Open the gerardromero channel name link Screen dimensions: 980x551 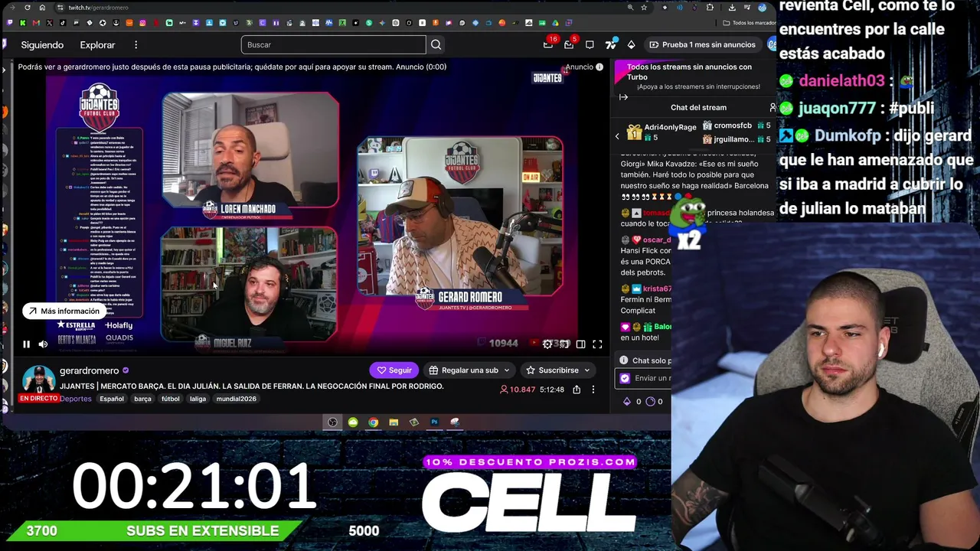click(90, 370)
